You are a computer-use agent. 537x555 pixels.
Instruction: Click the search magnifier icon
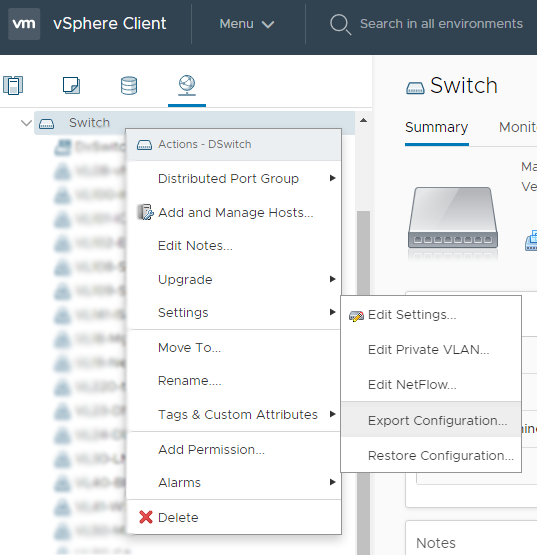[x=341, y=24]
